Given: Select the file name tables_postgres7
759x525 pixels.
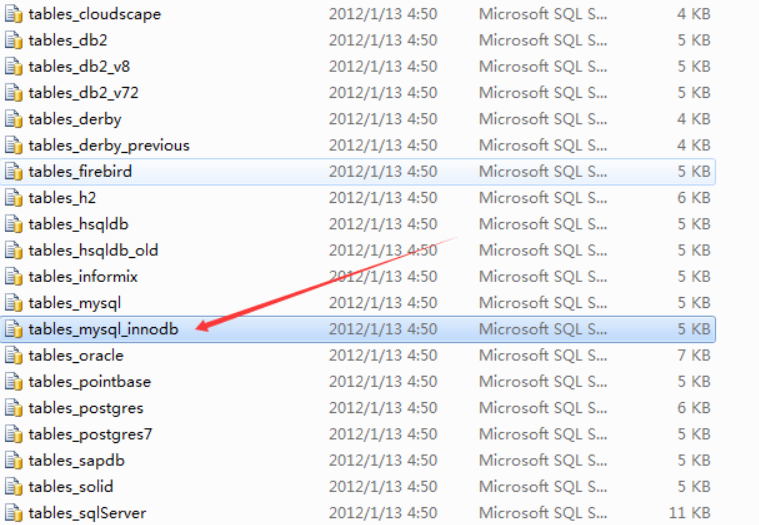Looking at the screenshot, I should pyautogui.click(x=90, y=434).
